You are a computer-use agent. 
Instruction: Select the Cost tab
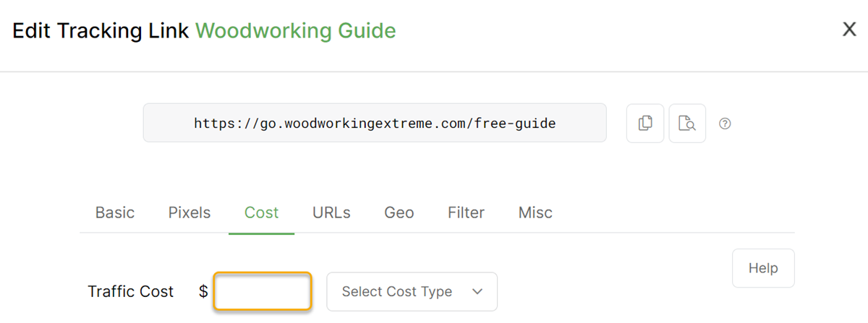point(261,212)
